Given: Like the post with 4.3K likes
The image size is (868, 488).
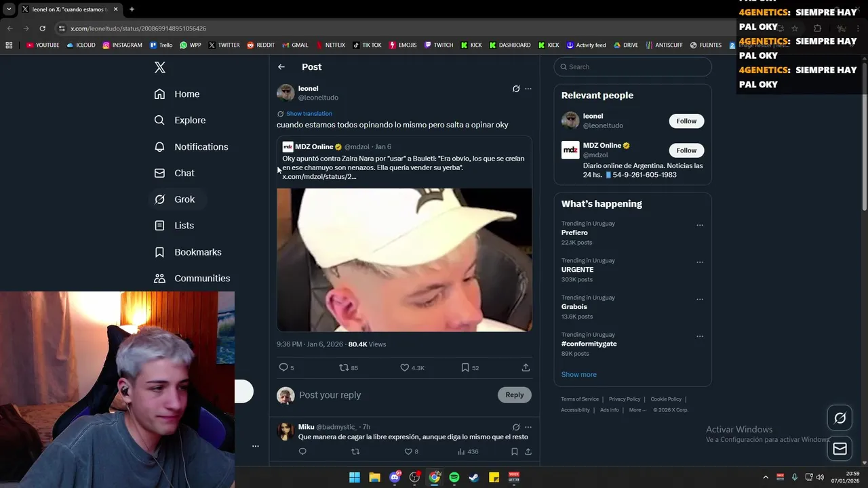Looking at the screenshot, I should click(x=404, y=367).
